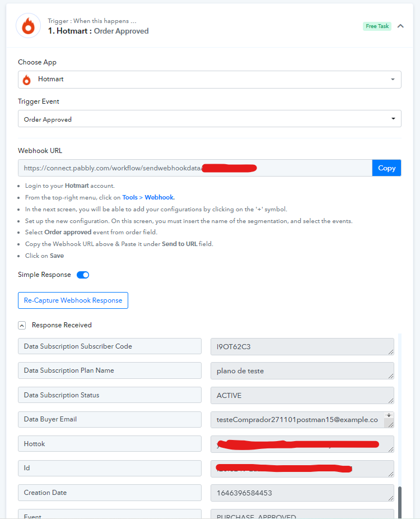
Task: Click the response list scrollbar thumb
Action: point(400,502)
